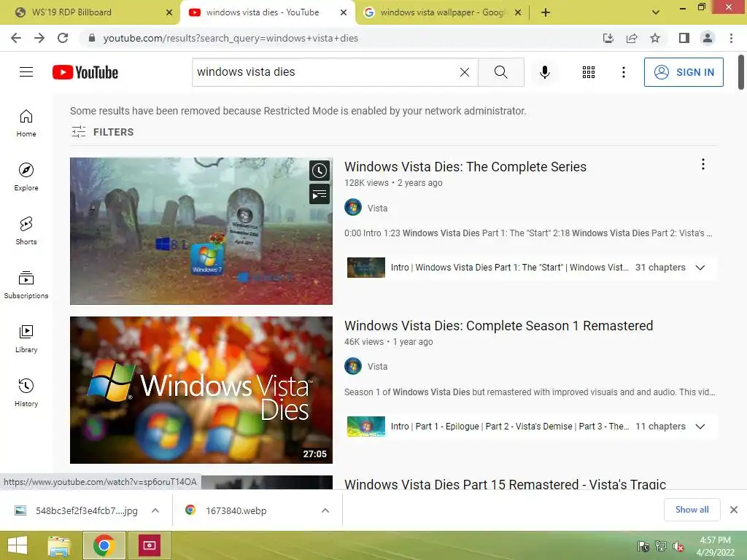
Task: Open Complete Season 1 Remastered video title
Action: click(498, 326)
